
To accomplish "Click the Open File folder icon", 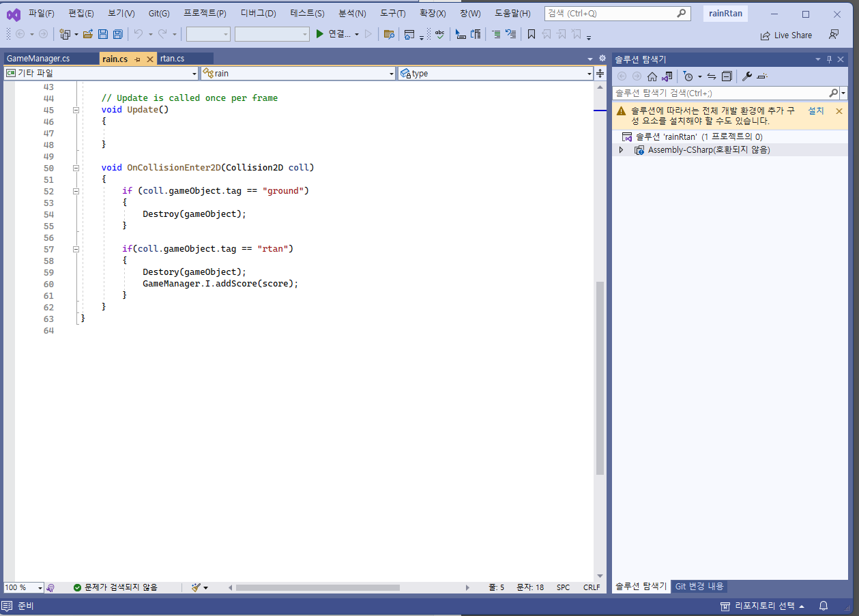I will tap(88, 34).
